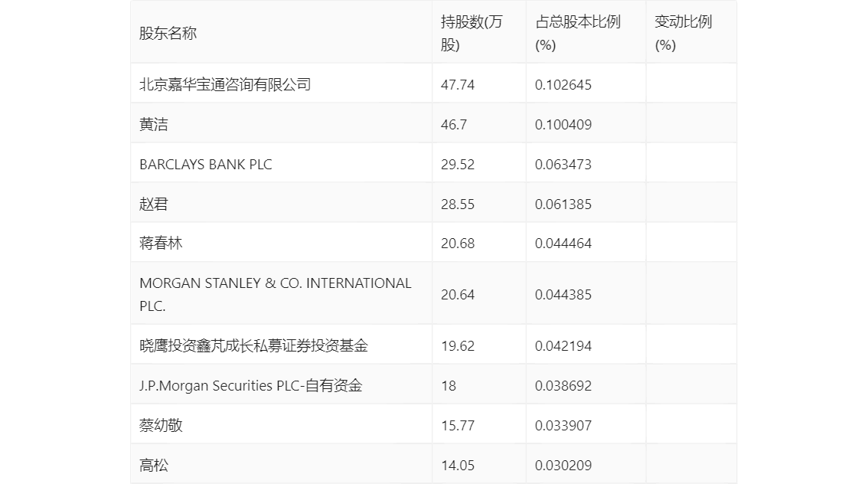Screen dimensions: 868x484
Task: Click the 股东名称 column header
Action: pos(168,34)
